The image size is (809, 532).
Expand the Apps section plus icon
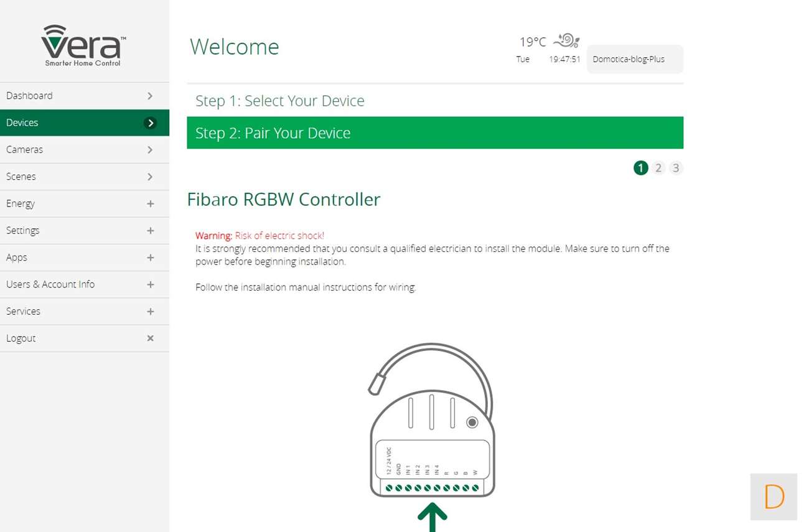coord(150,258)
